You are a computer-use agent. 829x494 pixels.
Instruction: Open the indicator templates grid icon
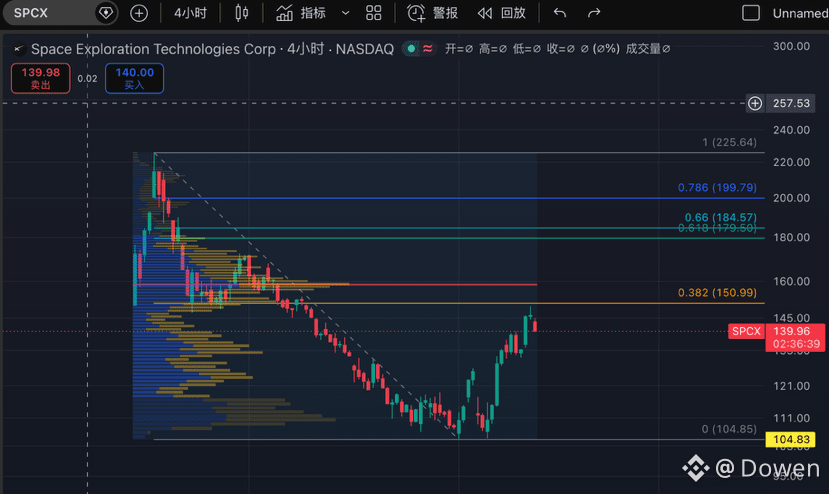[x=374, y=13]
